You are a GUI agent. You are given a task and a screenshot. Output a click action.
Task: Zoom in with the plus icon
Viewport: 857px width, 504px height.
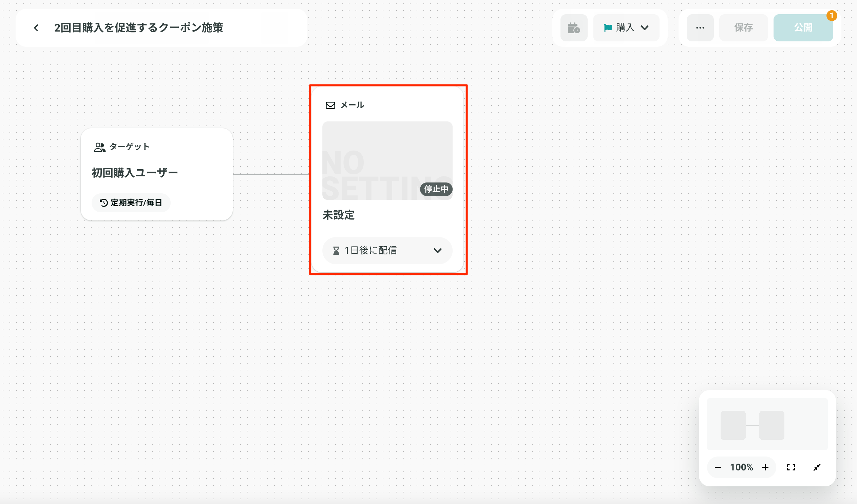coord(765,467)
